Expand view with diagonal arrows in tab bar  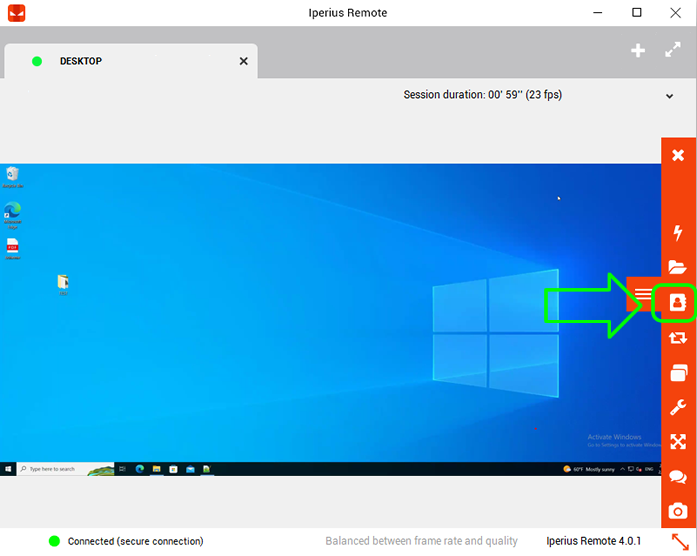(x=673, y=49)
